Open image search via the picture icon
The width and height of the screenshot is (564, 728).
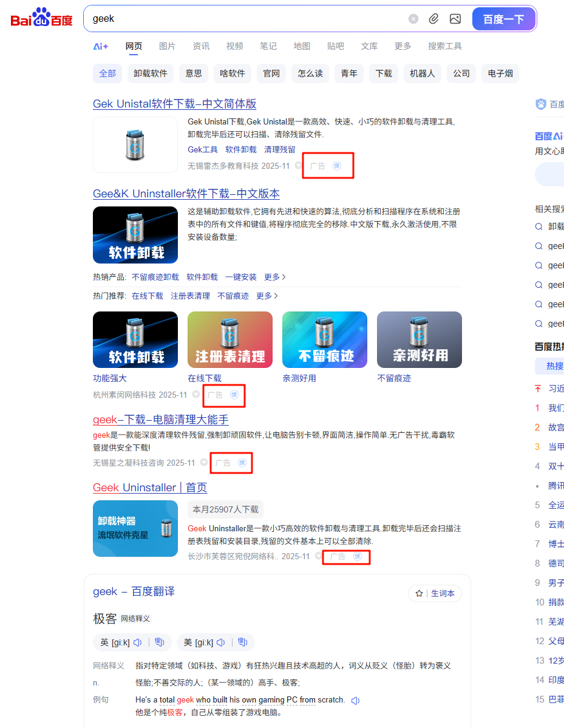(x=455, y=19)
